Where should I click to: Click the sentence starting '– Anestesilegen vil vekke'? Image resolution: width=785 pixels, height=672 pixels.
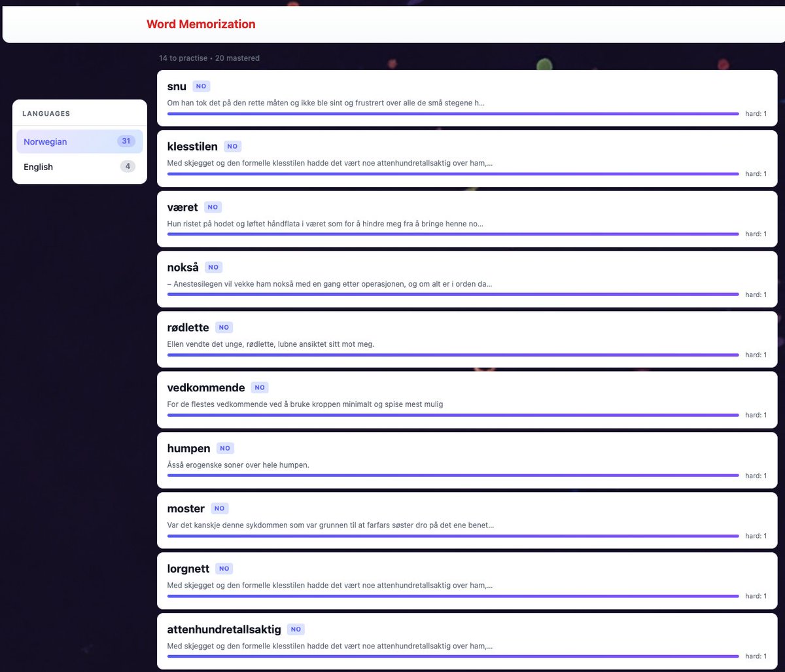[330, 284]
